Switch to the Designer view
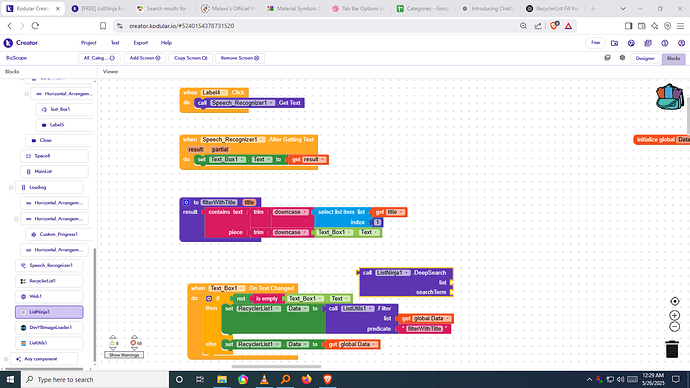This screenshot has height=388, width=690. coord(645,58)
